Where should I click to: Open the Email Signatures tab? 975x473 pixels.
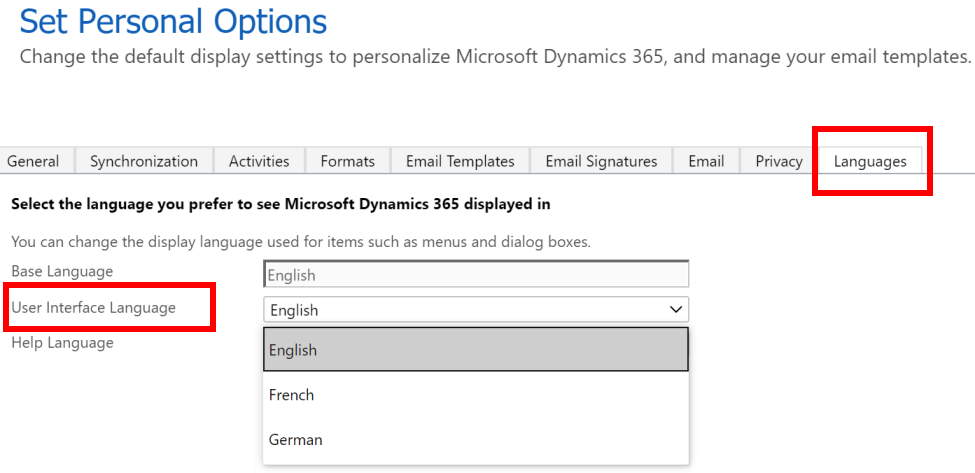(x=601, y=162)
